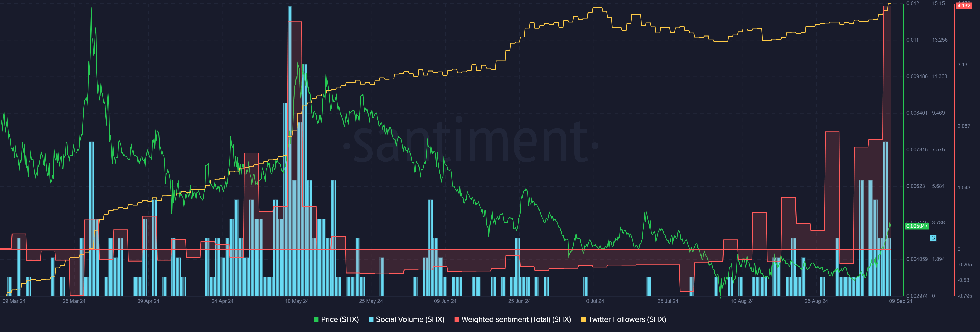The width and height of the screenshot is (980, 332).
Task: Click the 3.788 social volume axis value
Action: click(x=938, y=223)
